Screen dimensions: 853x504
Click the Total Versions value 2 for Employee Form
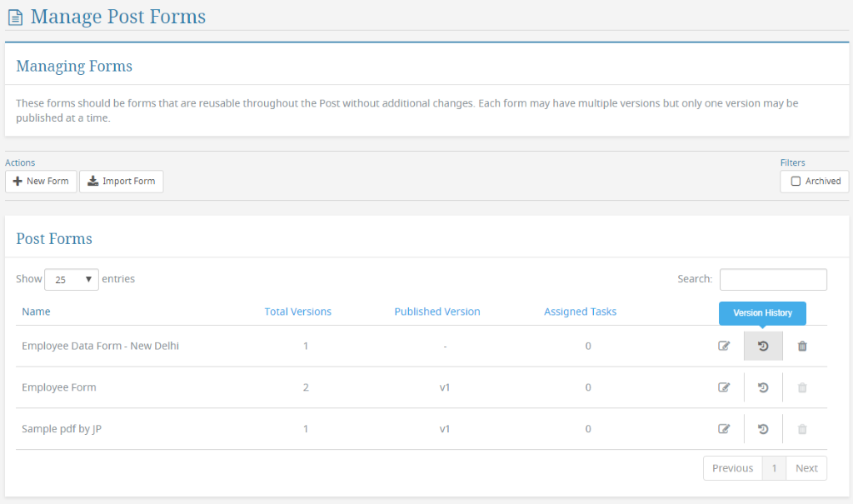(306, 387)
